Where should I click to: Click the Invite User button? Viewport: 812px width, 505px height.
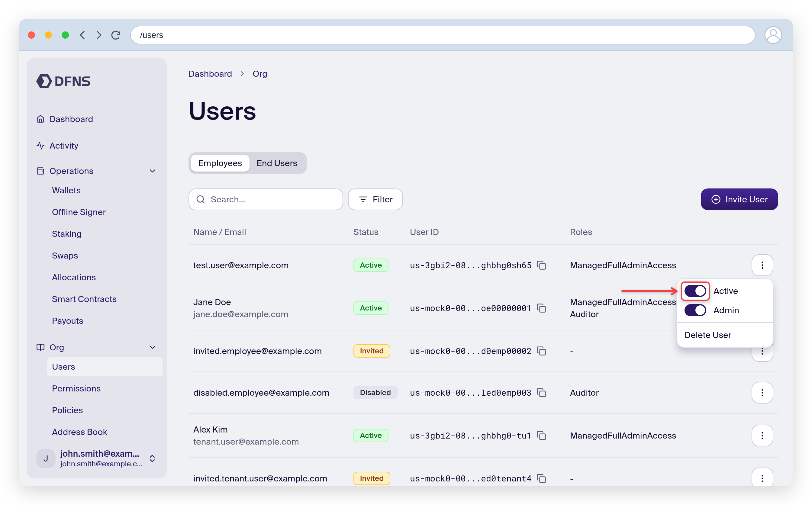coord(739,199)
